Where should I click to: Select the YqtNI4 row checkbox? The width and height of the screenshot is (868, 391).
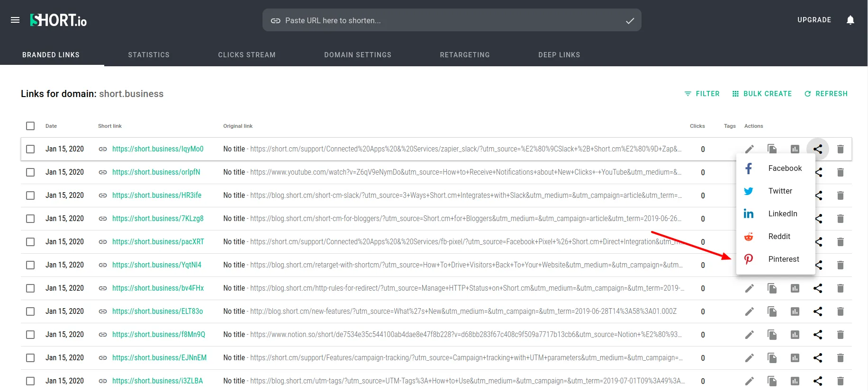30,265
